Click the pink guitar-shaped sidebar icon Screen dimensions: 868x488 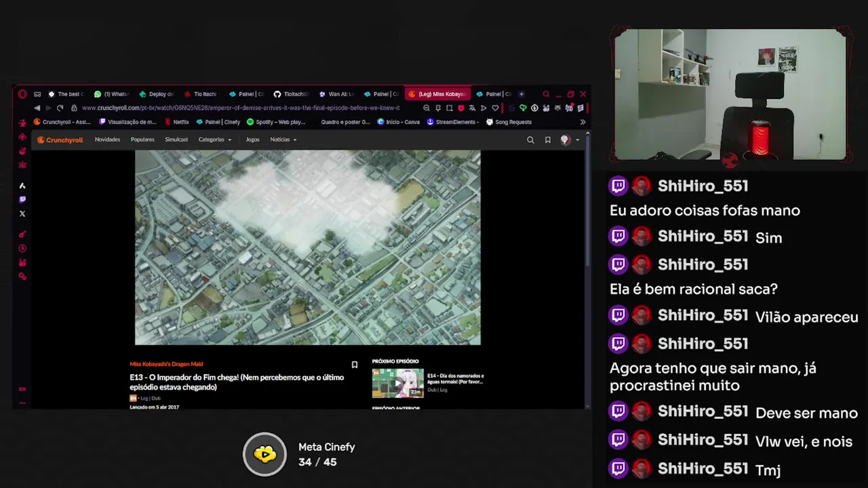tap(22, 235)
